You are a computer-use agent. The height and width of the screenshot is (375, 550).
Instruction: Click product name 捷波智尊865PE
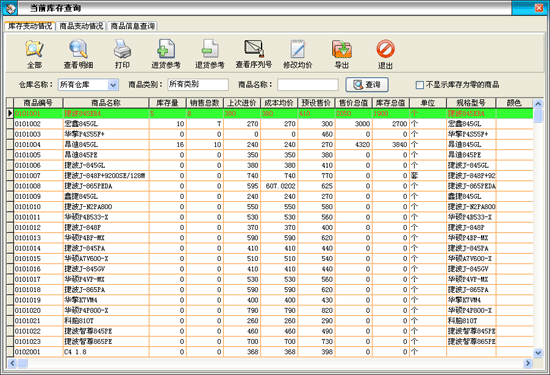[x=88, y=342]
